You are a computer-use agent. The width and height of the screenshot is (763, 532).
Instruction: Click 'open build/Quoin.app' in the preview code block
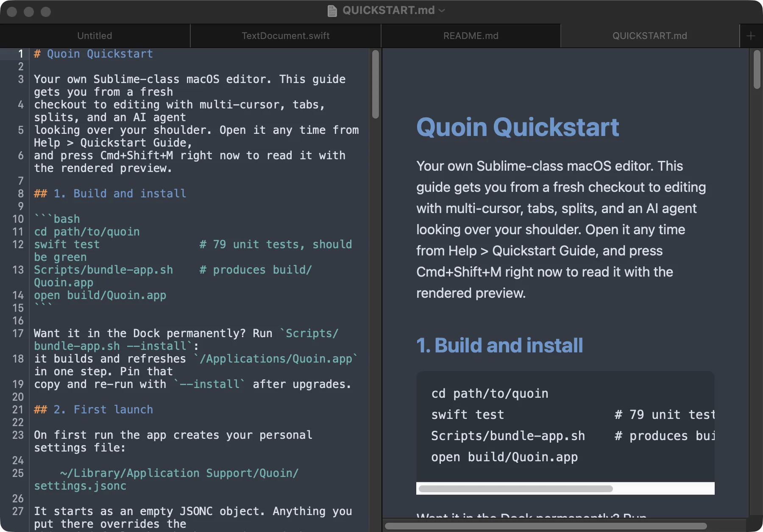[x=504, y=457]
